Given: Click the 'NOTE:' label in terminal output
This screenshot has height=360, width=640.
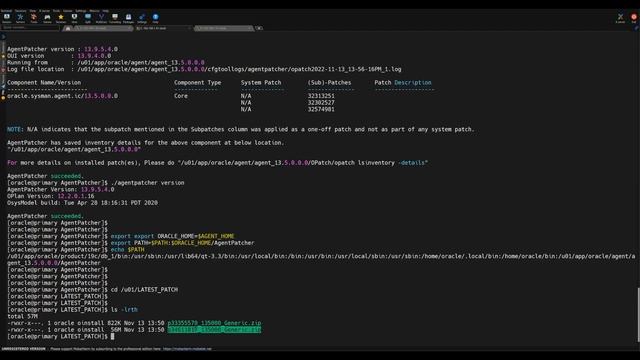Looking at the screenshot, I should [x=15, y=129].
